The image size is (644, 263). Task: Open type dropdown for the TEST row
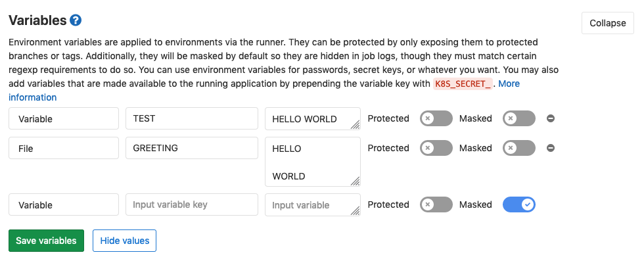coord(64,119)
